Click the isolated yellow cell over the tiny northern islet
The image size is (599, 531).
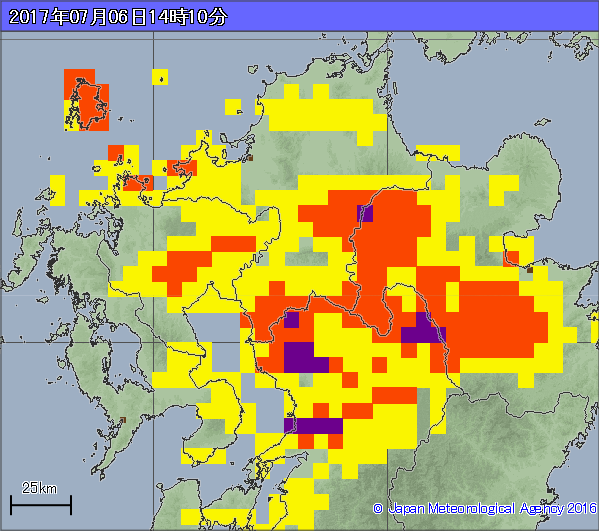(x=160, y=77)
